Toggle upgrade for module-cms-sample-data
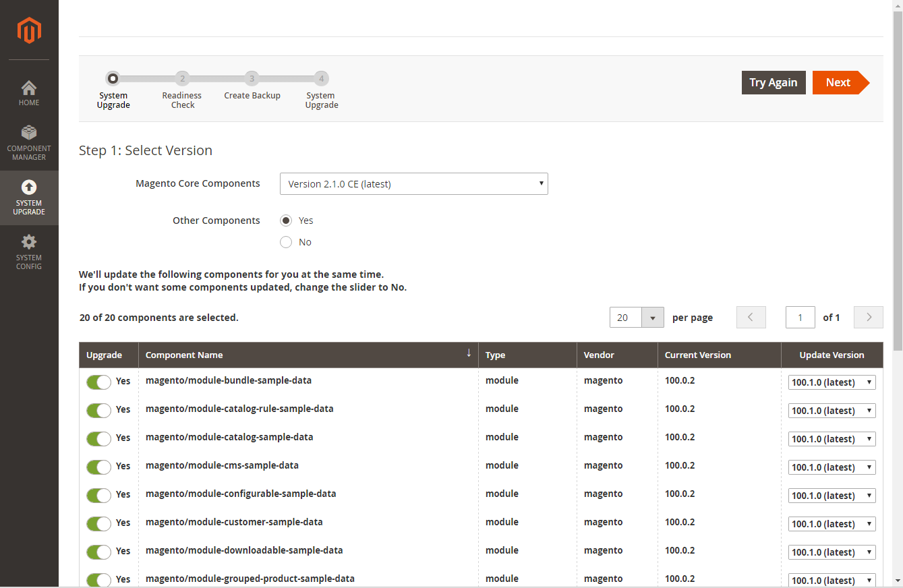Screen dimensions: 903x588 [98, 467]
